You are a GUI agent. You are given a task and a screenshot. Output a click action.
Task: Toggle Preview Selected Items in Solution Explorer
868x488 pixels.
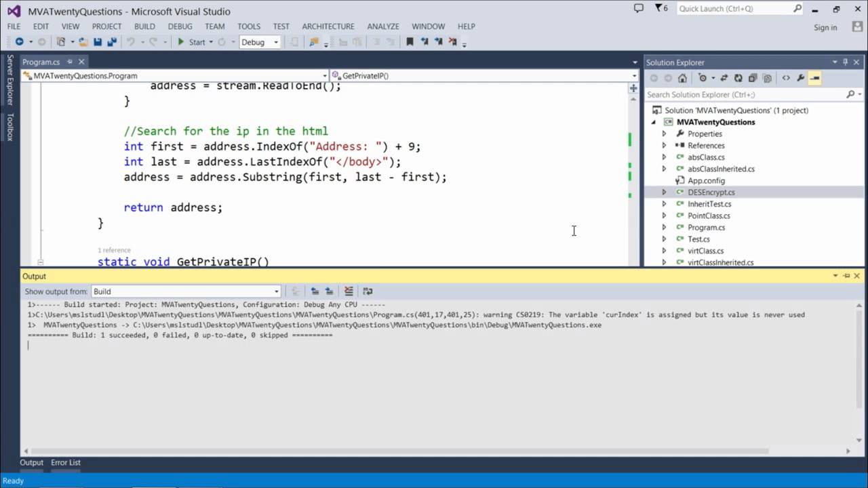click(814, 78)
